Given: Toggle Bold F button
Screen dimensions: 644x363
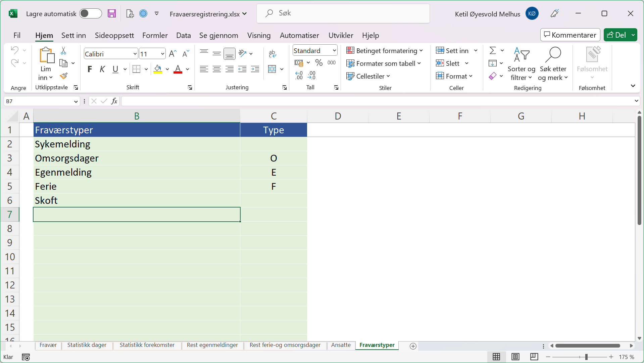Looking at the screenshot, I should [90, 69].
